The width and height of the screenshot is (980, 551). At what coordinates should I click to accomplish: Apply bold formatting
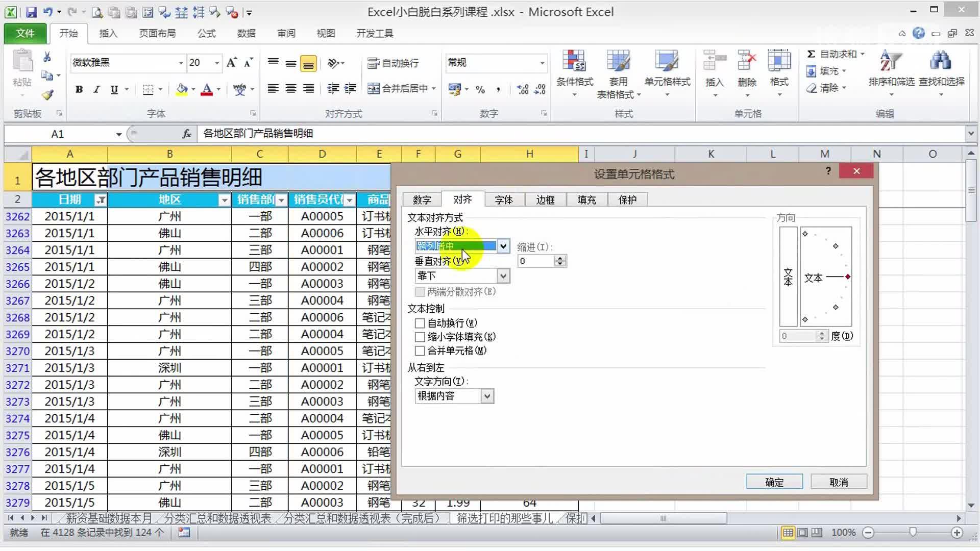[x=79, y=89]
